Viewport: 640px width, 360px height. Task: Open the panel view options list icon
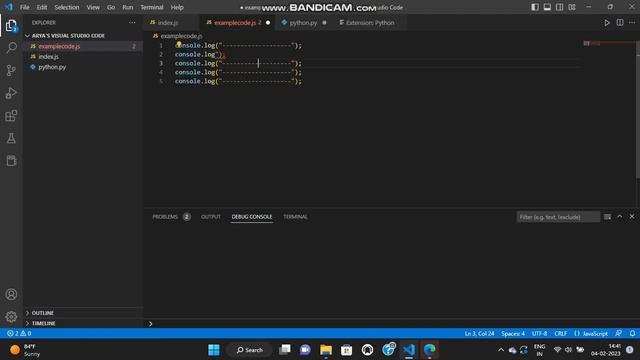[607, 217]
